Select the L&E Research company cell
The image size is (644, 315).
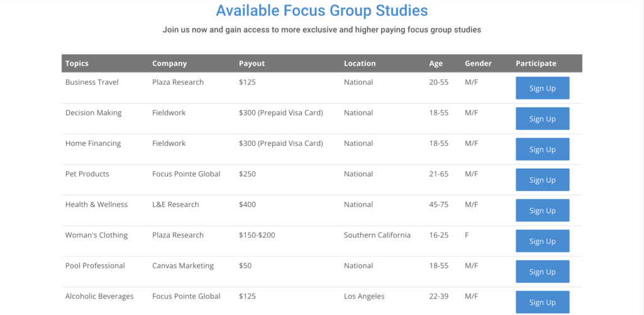point(176,204)
